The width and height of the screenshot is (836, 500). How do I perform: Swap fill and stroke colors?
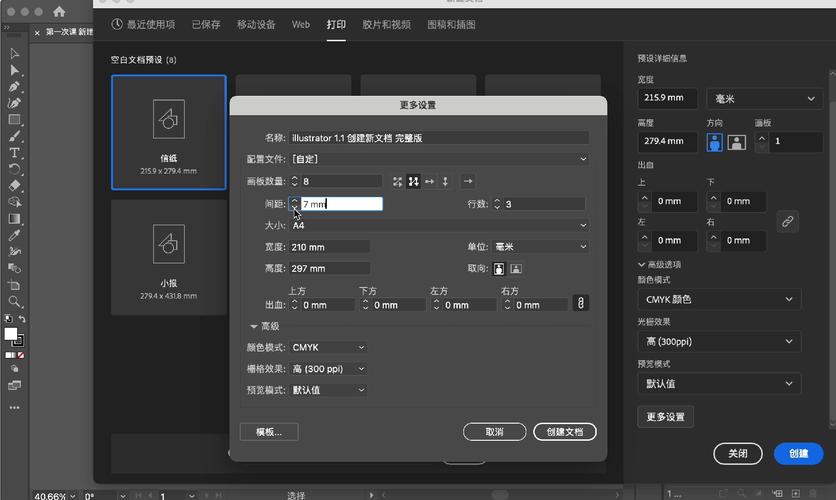click(x=22, y=319)
